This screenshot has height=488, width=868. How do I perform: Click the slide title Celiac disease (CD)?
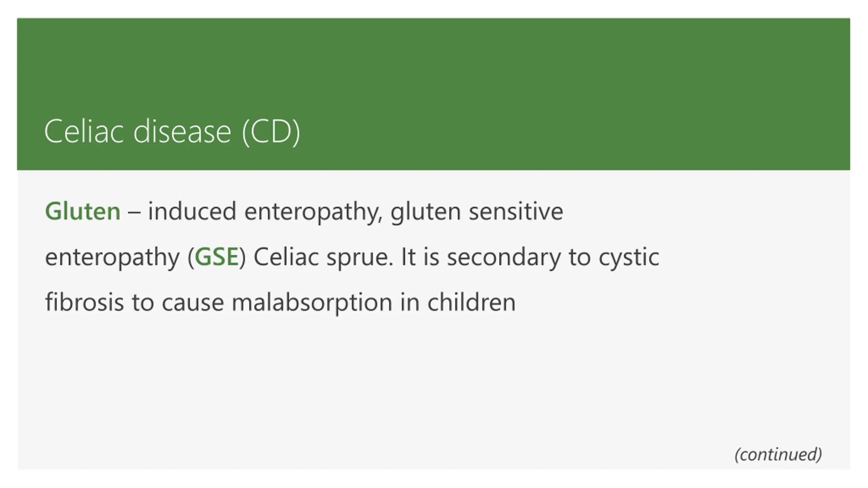coord(172,132)
